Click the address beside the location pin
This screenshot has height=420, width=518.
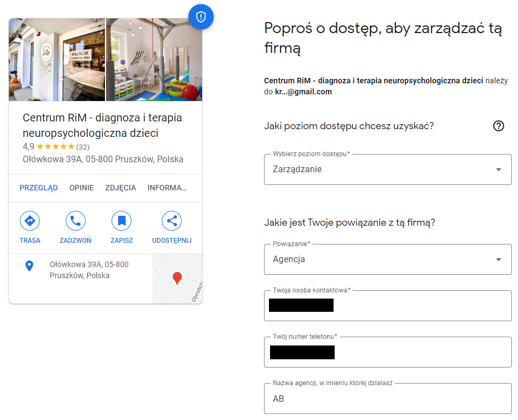pos(89,270)
